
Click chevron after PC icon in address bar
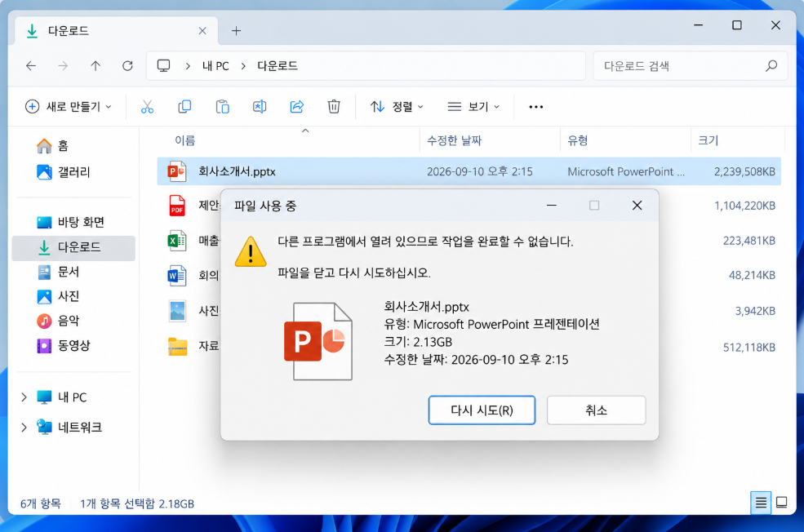click(x=189, y=66)
